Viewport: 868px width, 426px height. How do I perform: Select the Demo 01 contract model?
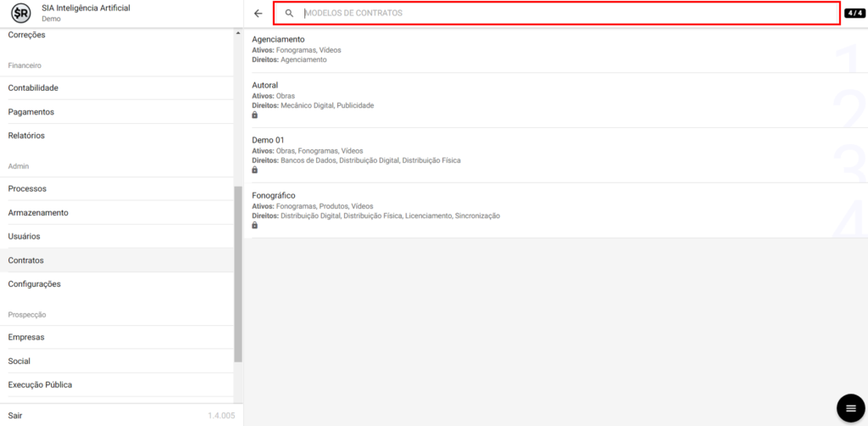coord(268,140)
